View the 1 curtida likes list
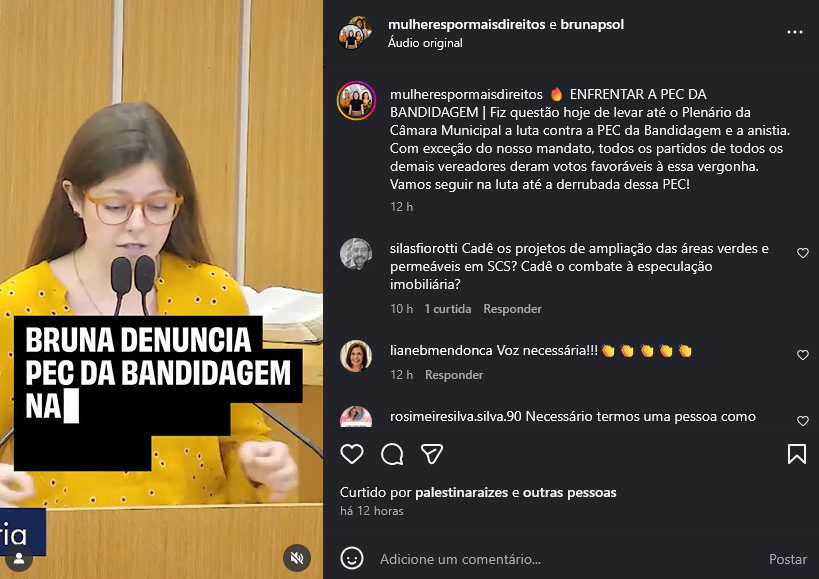 [448, 309]
